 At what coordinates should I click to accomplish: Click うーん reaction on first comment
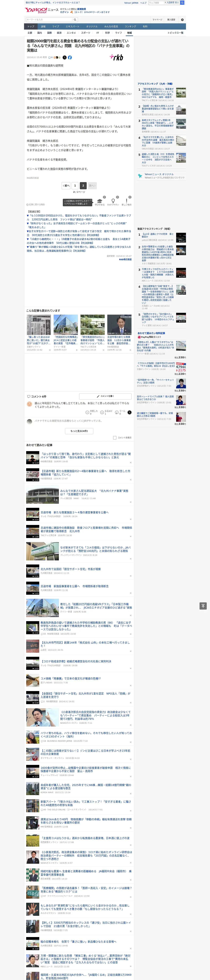[120, 412]
